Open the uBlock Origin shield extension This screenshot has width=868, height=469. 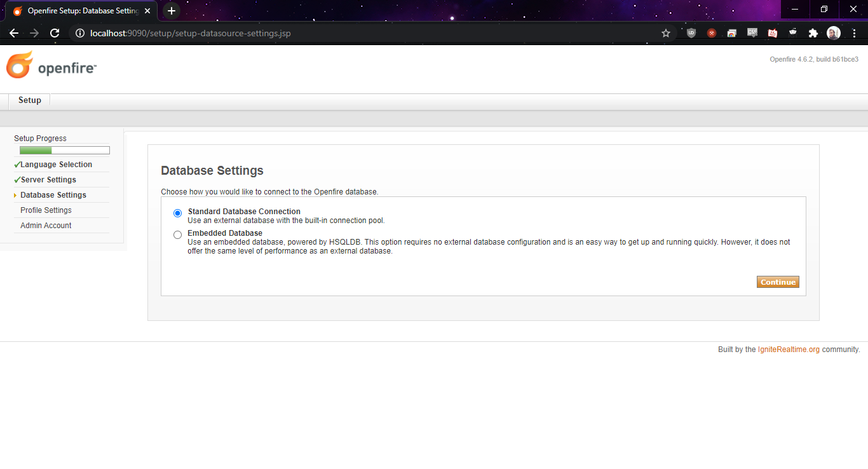point(691,33)
